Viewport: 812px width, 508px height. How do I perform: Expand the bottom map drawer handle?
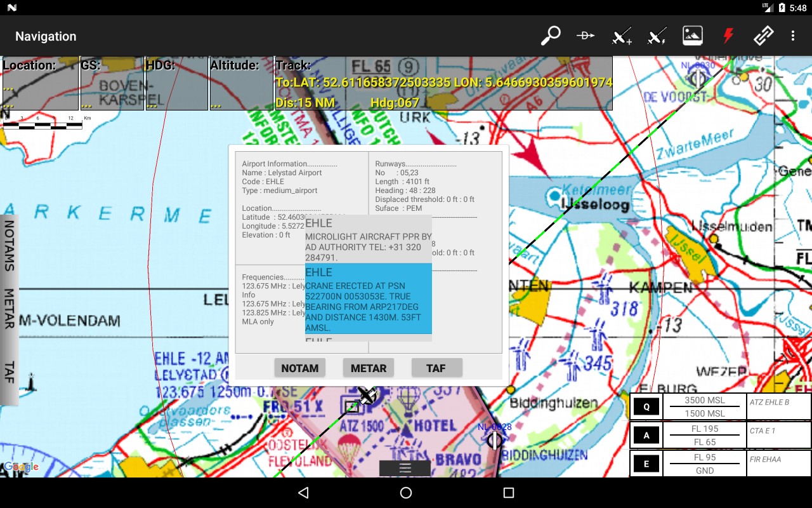[405, 467]
